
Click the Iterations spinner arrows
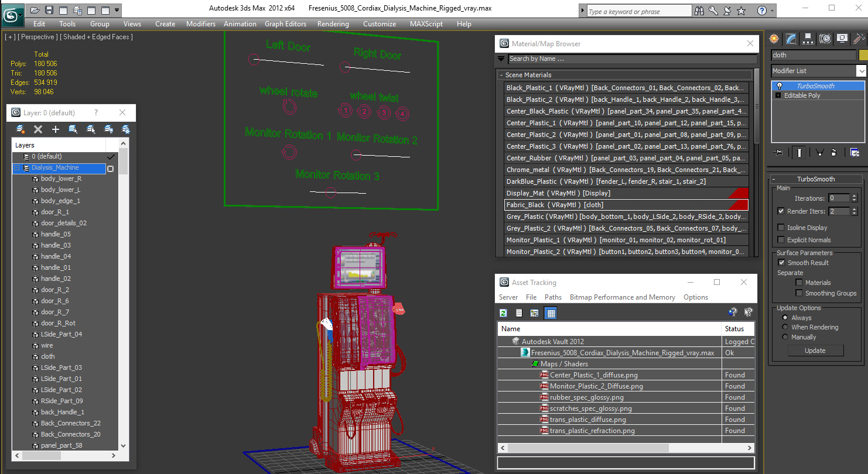(x=855, y=198)
